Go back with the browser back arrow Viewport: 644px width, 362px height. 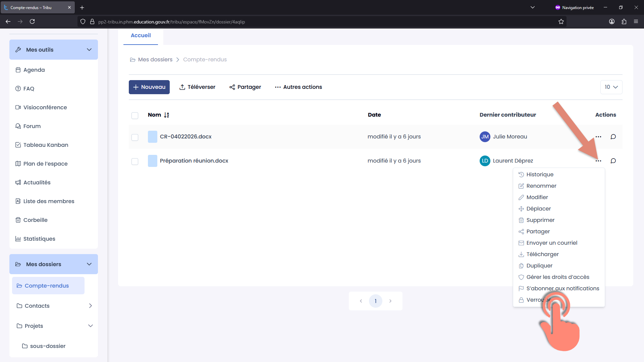[x=8, y=21]
